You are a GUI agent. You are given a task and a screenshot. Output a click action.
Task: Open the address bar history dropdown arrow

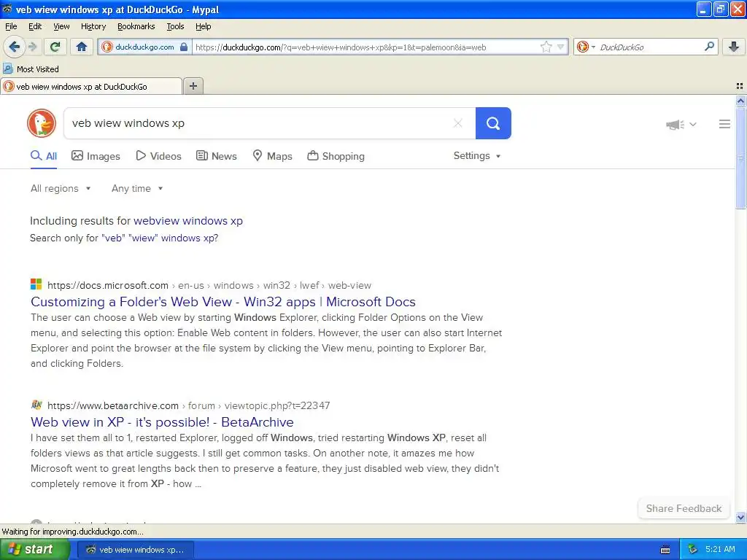[561, 47]
